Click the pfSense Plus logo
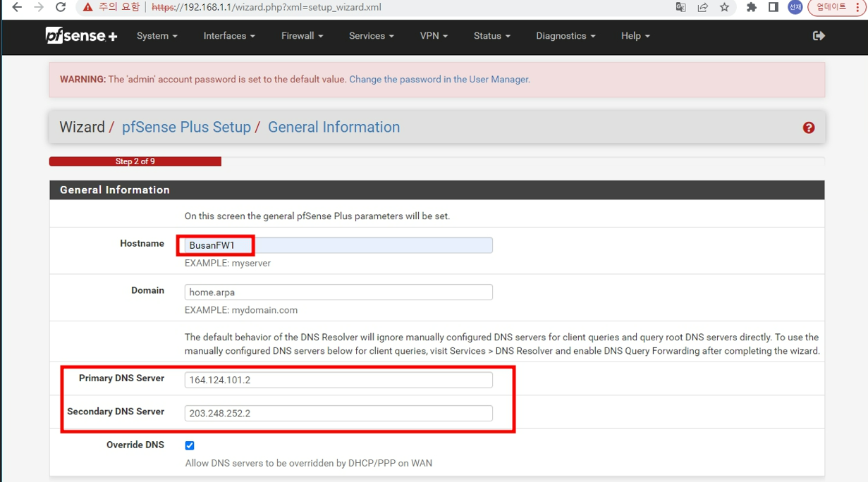Screen dimensions: 868x482 [x=81, y=35]
